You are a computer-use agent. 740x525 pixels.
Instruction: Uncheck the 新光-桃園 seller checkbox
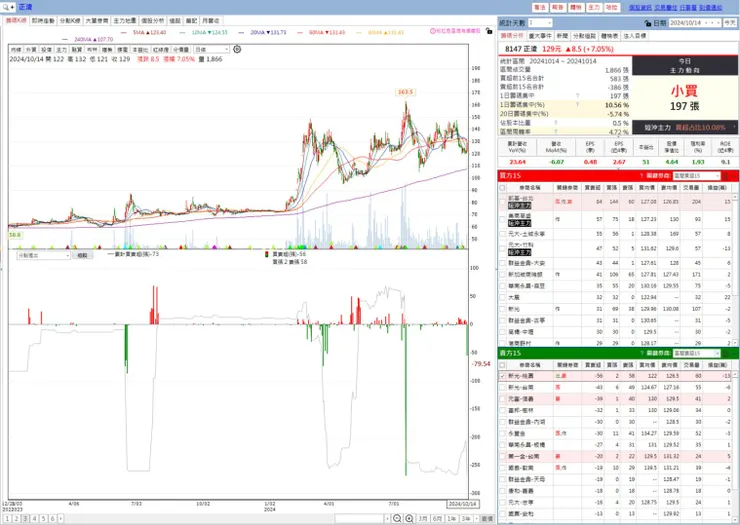tap(503, 376)
